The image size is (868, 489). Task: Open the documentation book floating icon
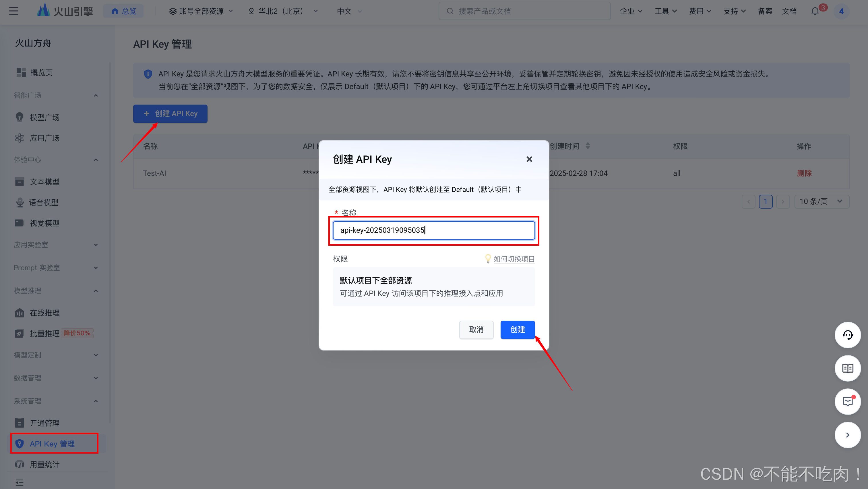[x=847, y=368]
